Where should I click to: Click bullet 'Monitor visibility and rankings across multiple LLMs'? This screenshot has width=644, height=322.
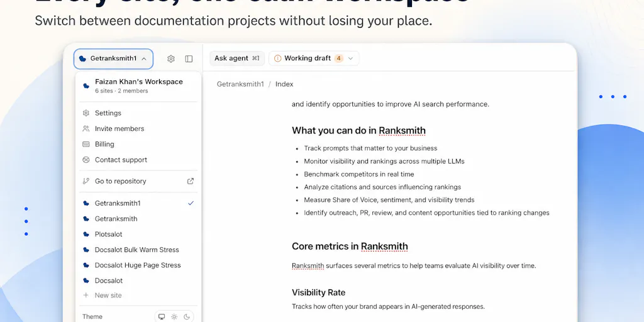(384, 162)
